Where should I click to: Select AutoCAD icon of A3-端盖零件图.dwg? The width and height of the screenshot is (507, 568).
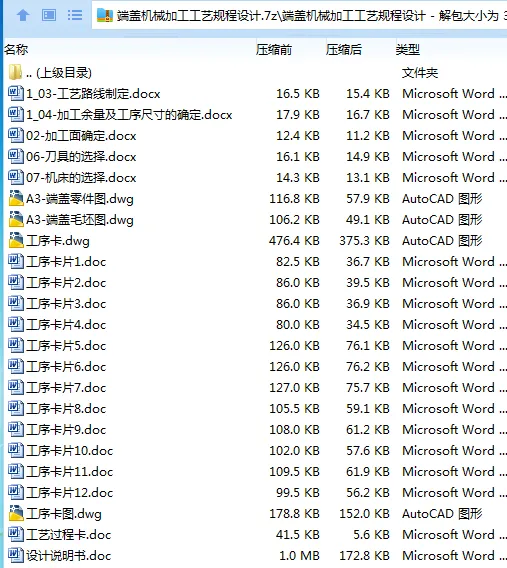[x=16, y=198]
